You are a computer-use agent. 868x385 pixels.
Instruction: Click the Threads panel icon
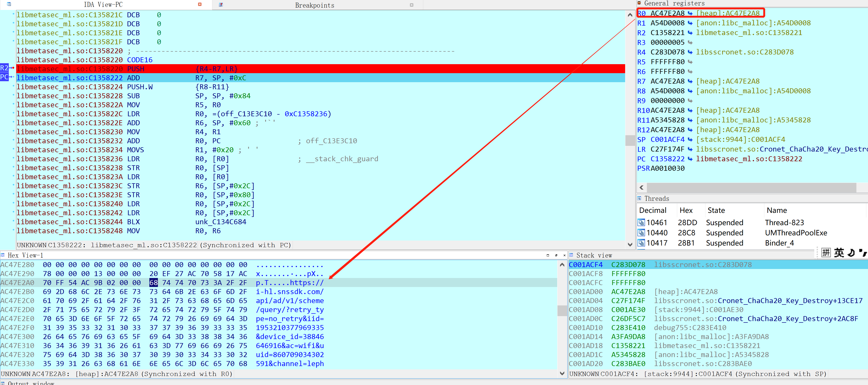[639, 198]
